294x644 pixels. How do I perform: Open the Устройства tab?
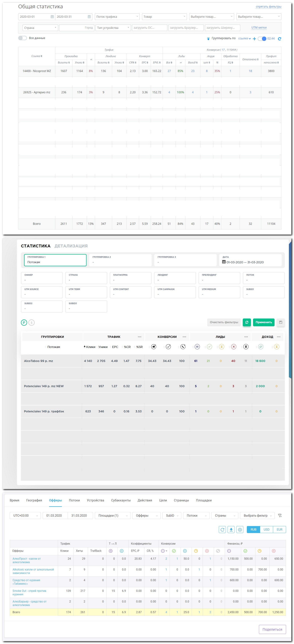95,500
